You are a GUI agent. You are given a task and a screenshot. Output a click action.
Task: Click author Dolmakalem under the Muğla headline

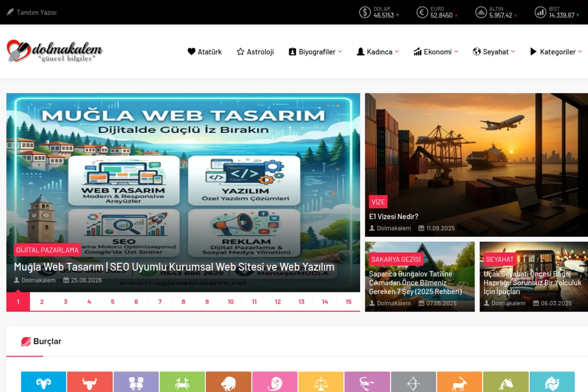pos(39,280)
